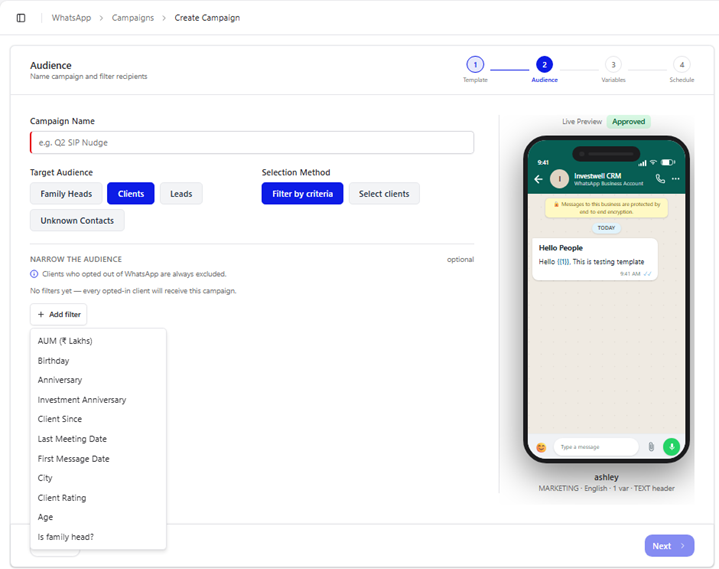This screenshot has width=719, height=569.
Task: Click the emoji icon in preview
Action: (x=541, y=447)
